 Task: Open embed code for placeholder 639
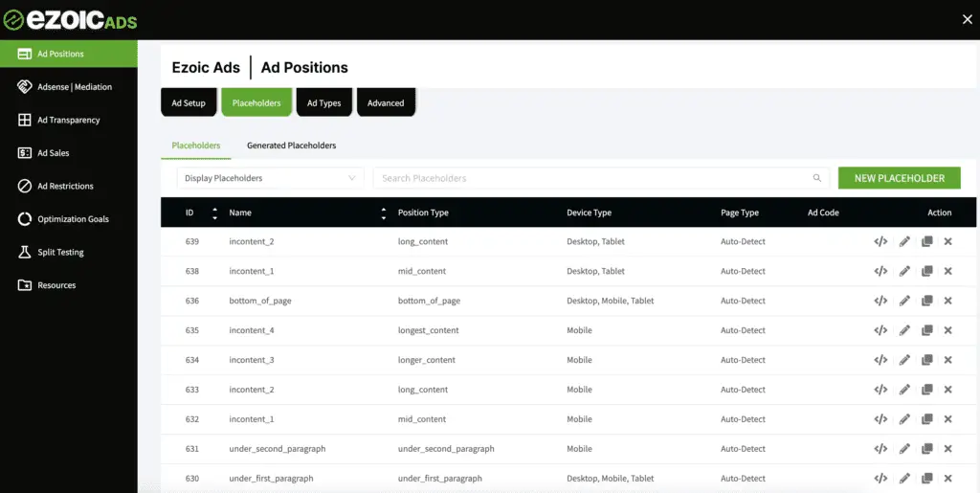click(x=880, y=242)
